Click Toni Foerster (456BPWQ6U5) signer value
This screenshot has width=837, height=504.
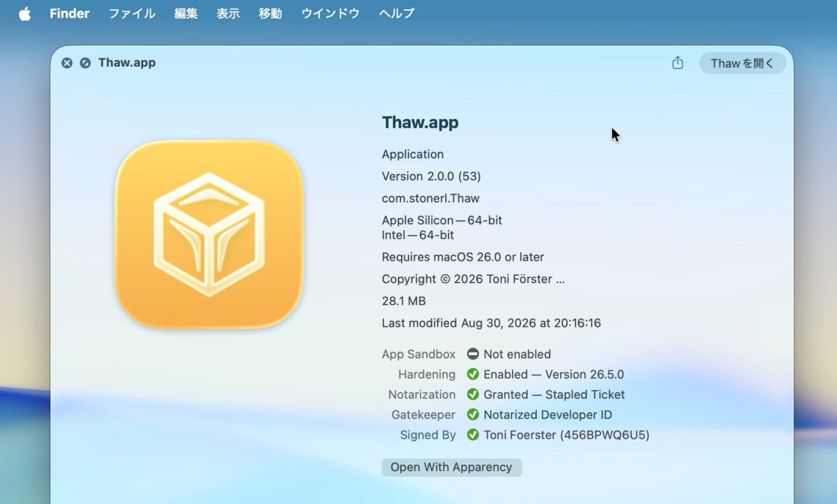click(x=567, y=435)
